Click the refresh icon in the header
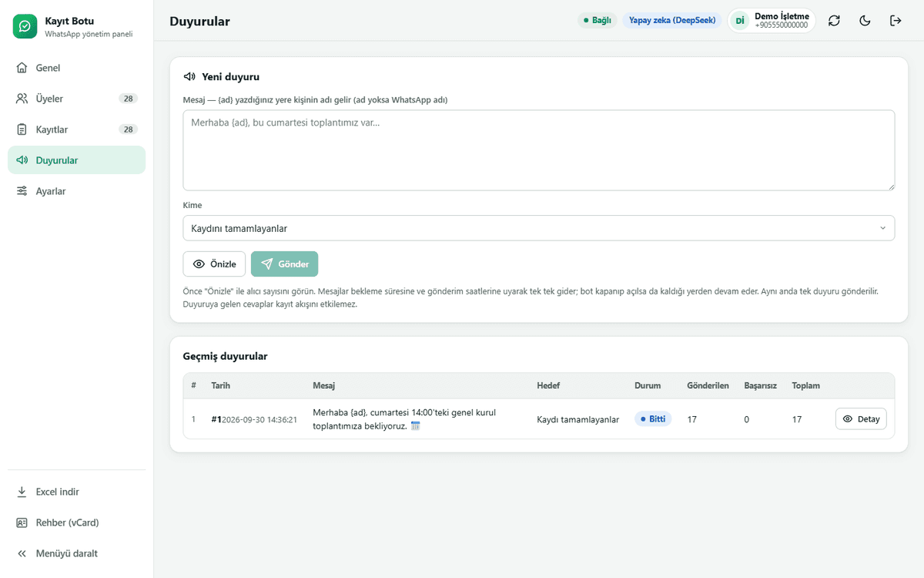This screenshot has width=924, height=578. [834, 21]
